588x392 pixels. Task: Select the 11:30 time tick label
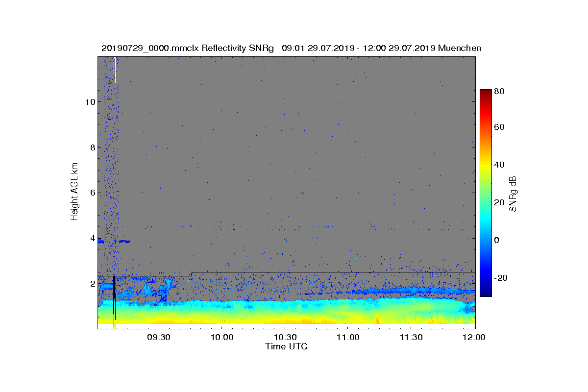[x=411, y=337]
